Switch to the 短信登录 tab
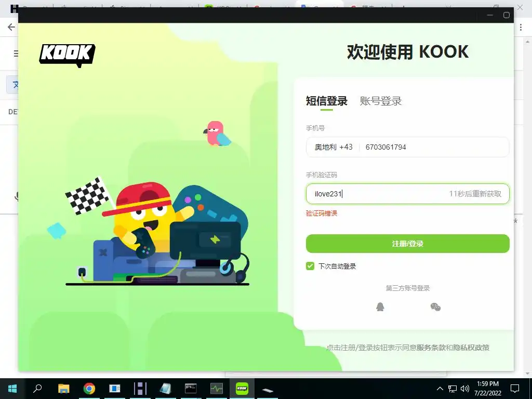Viewport: 532px width, 399px height. tap(326, 101)
